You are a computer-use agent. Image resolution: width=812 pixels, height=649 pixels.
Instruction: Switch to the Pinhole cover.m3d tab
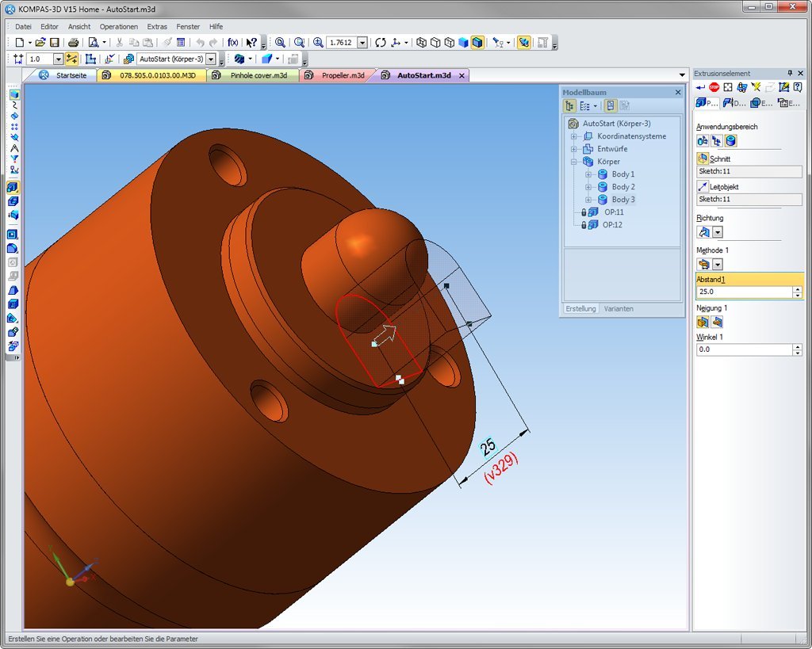[x=251, y=75]
